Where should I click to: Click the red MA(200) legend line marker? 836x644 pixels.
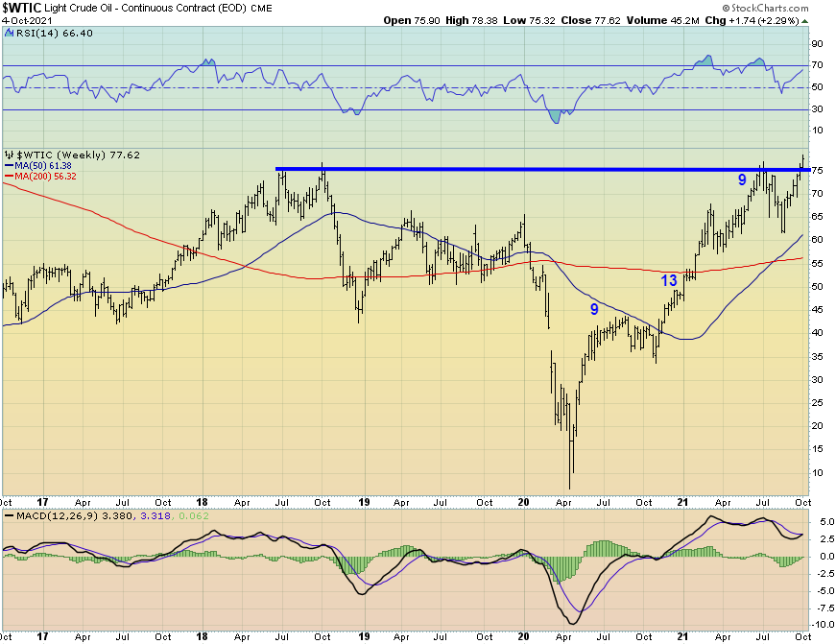[x=10, y=176]
